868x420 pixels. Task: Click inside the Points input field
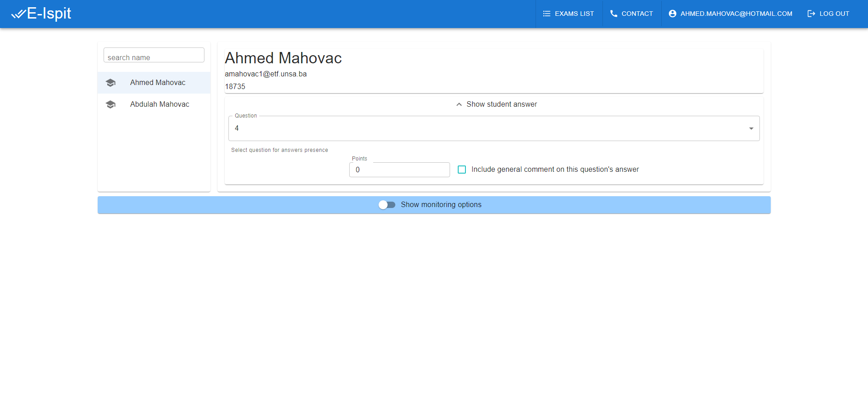tap(399, 170)
